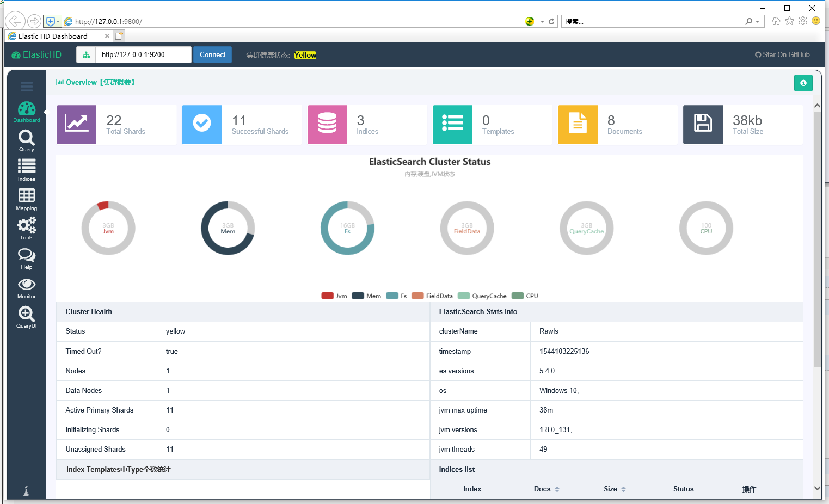Viewport: 829px width, 504px height.
Task: Click the Total Size floppy icon
Action: point(703,125)
